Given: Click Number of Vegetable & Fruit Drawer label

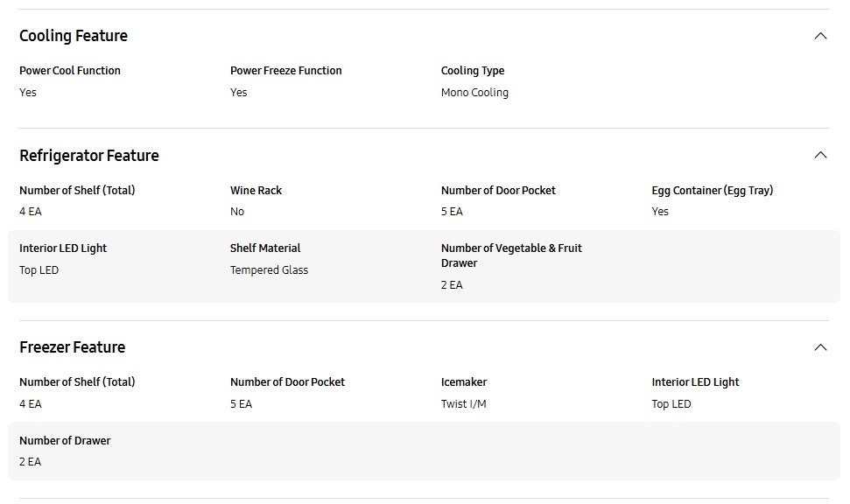Looking at the screenshot, I should coord(511,255).
